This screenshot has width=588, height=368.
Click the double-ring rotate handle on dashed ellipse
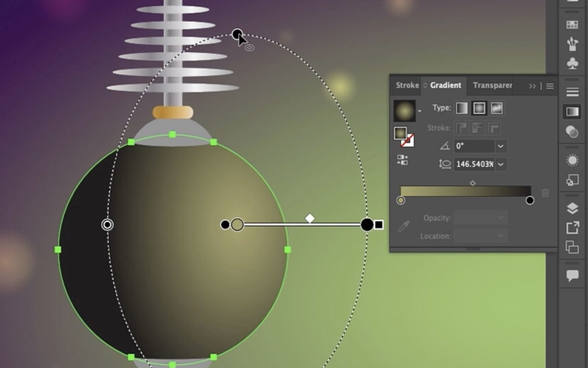tap(107, 225)
